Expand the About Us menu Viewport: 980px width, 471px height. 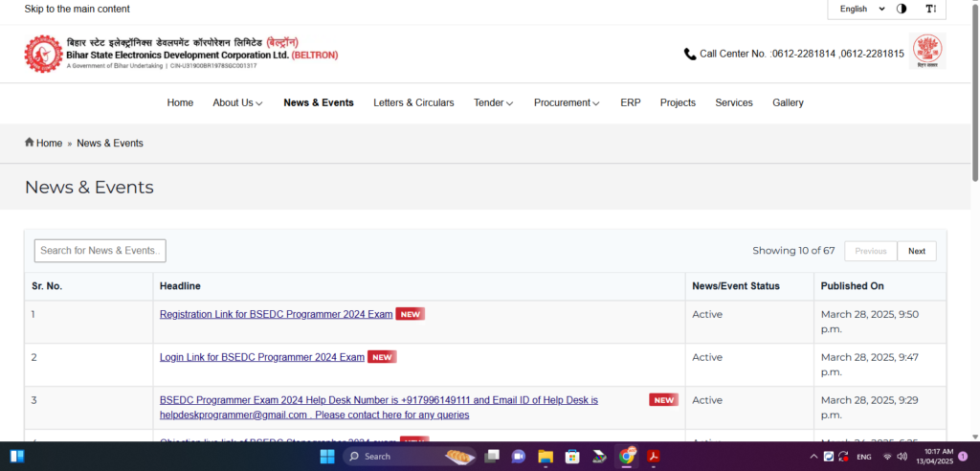click(x=237, y=102)
